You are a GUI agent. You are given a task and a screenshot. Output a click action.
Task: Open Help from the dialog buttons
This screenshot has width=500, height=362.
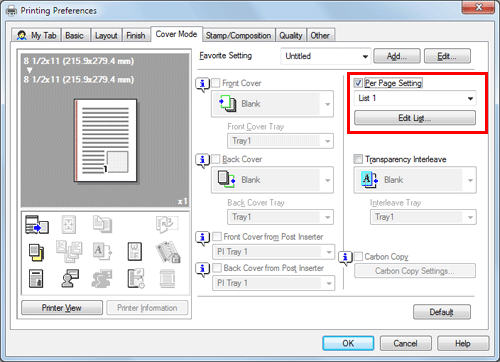[463, 343]
